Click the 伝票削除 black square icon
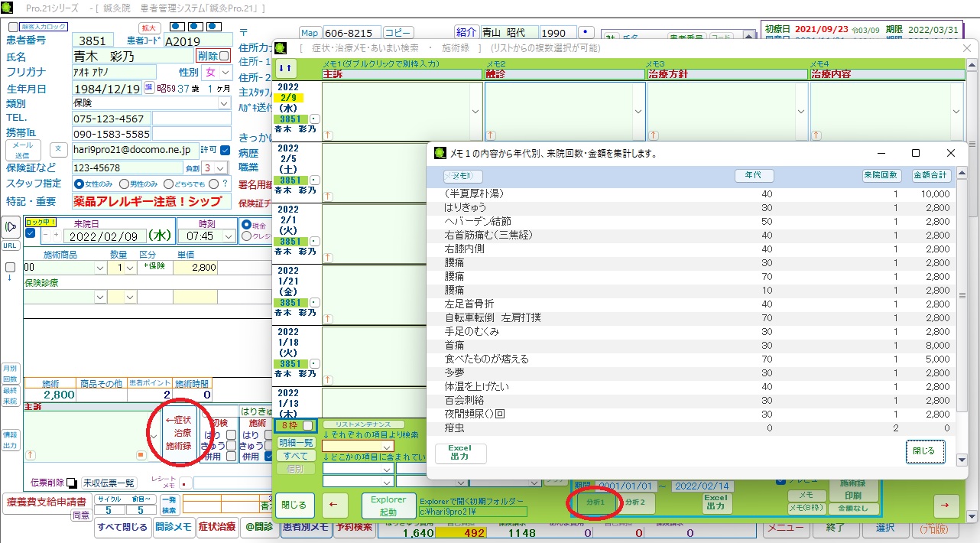The width and height of the screenshot is (980, 543). pos(70,483)
